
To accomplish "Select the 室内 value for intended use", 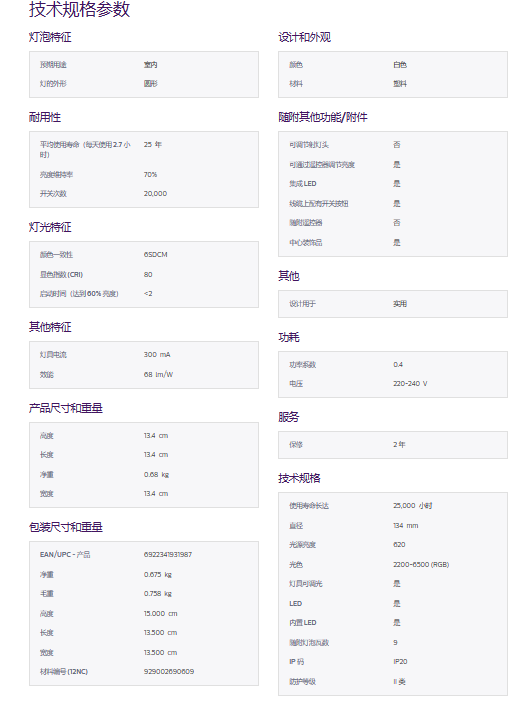I will (x=150, y=64).
